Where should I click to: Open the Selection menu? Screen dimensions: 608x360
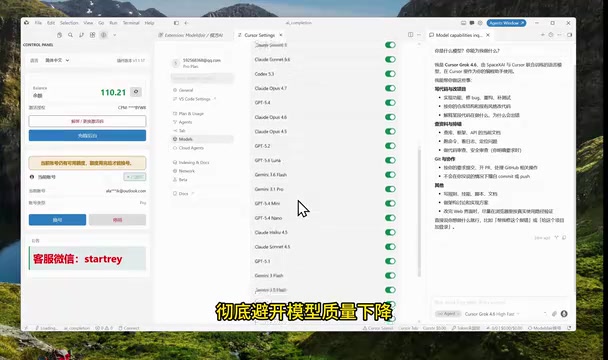[x=69, y=23]
